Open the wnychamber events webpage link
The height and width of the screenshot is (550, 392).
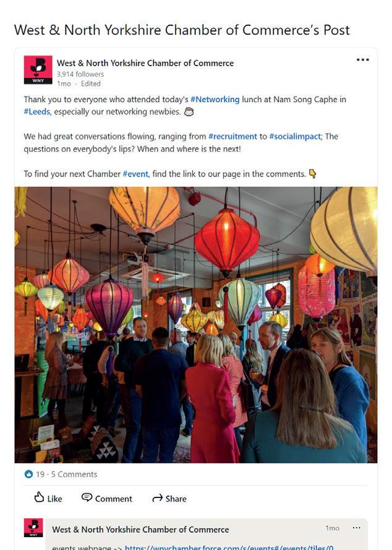click(229, 547)
